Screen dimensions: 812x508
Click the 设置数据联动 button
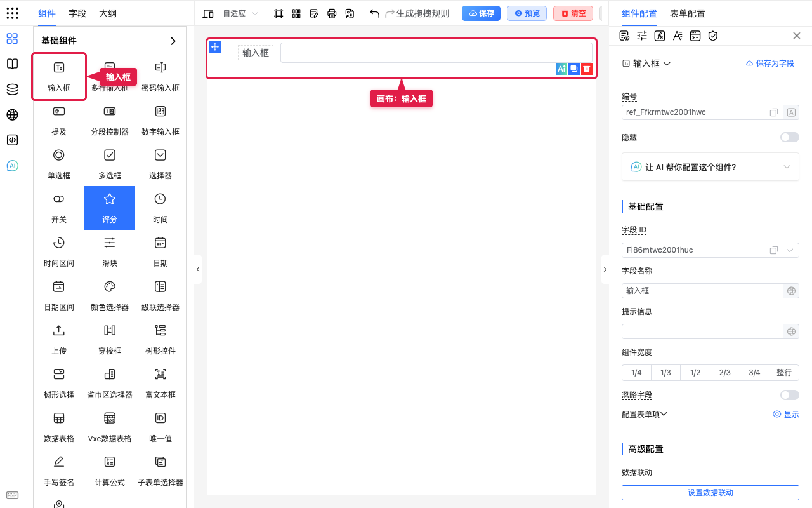point(710,493)
